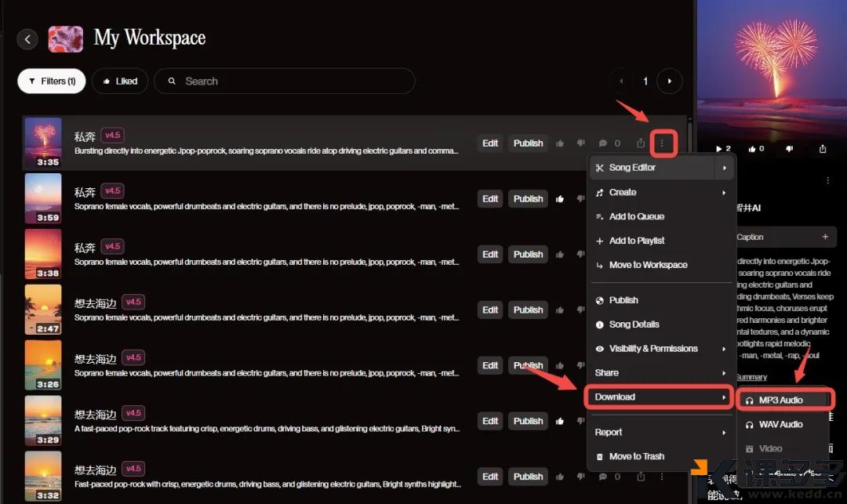Open more options for the 3:32 song

click(x=663, y=477)
